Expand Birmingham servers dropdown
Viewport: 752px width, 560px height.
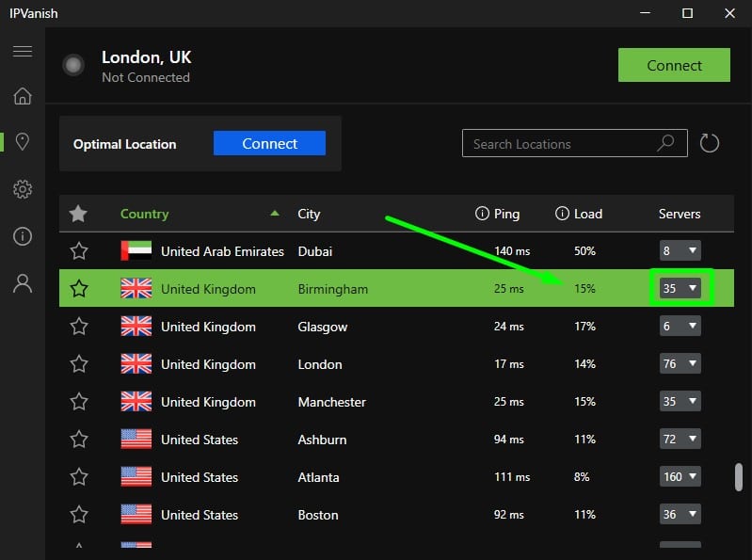680,288
